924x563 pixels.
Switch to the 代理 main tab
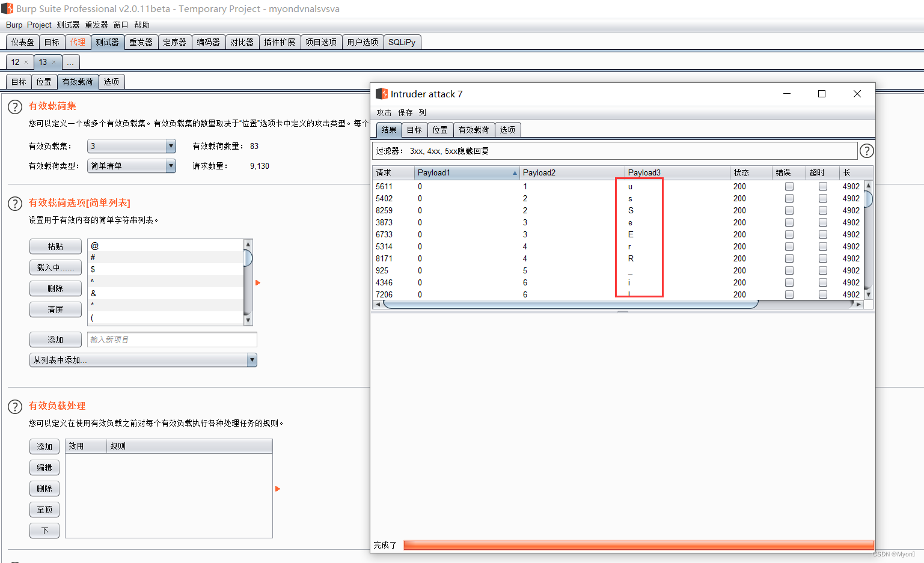(x=78, y=42)
